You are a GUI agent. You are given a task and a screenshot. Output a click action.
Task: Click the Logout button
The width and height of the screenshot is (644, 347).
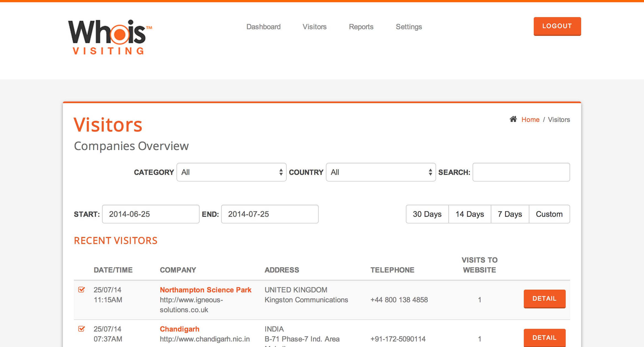click(x=557, y=26)
